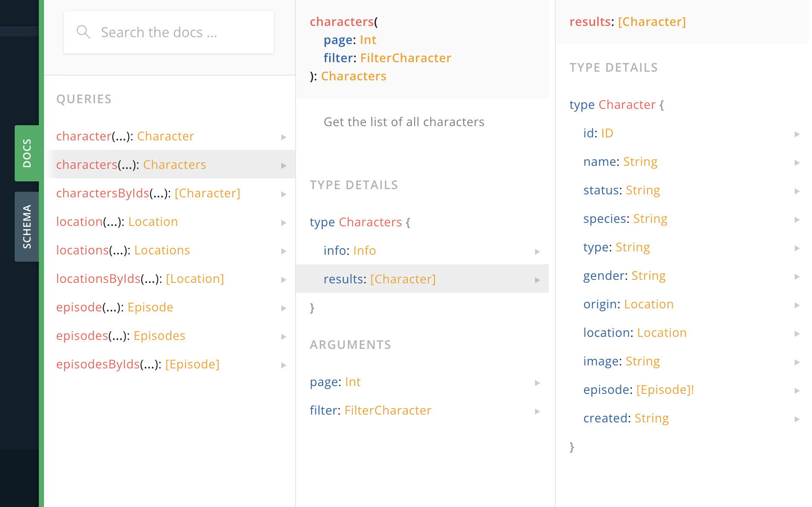Image resolution: width=812 pixels, height=507 pixels.
Task: Expand the page argument arrow
Action: [x=537, y=383]
